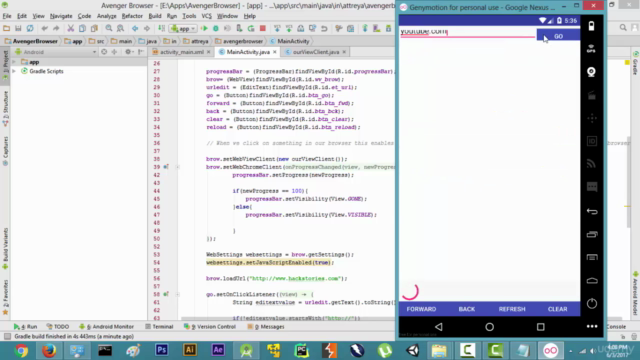The image size is (640, 360).
Task: Open PyCharm from Windows taskbar
Action: pos(301,351)
